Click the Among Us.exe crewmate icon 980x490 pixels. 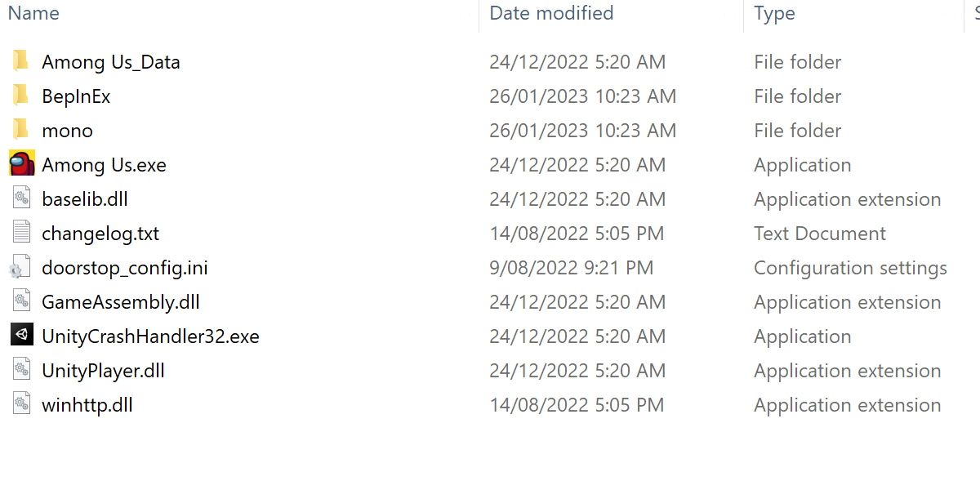click(x=22, y=164)
